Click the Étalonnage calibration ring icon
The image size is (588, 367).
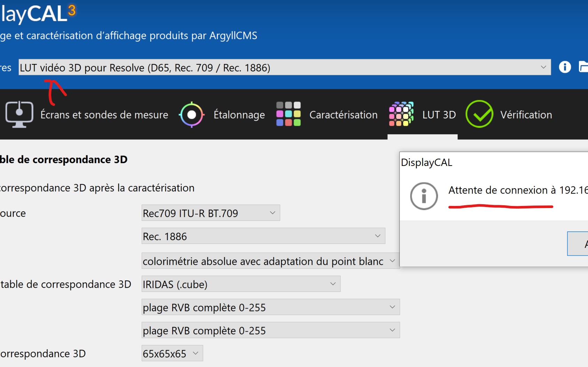click(191, 114)
